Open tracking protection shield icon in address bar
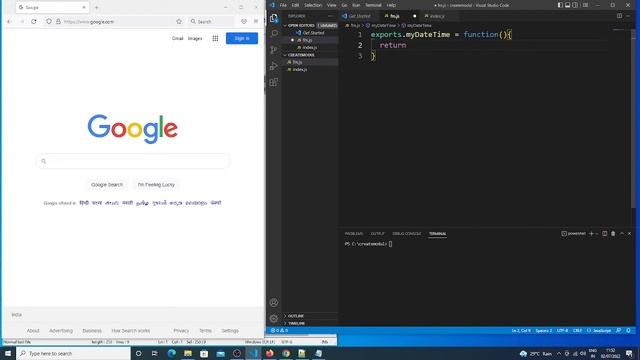This screenshot has width=640, height=360. (x=49, y=22)
